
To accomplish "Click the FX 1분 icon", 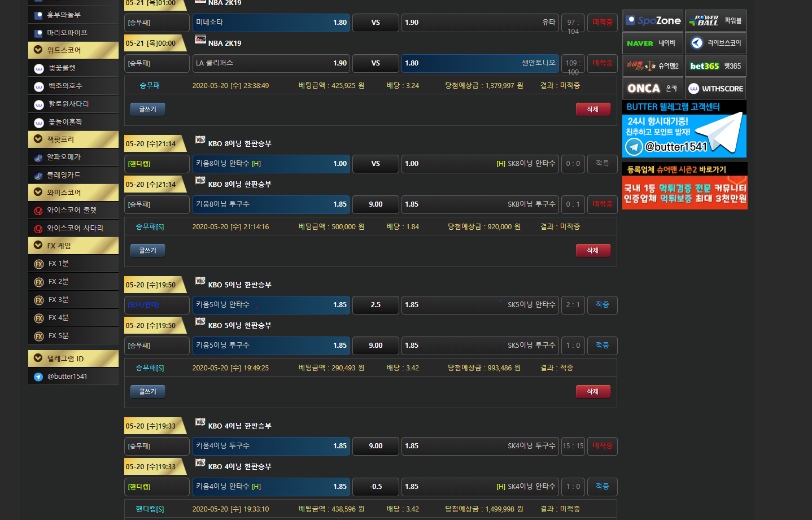I will (x=39, y=264).
